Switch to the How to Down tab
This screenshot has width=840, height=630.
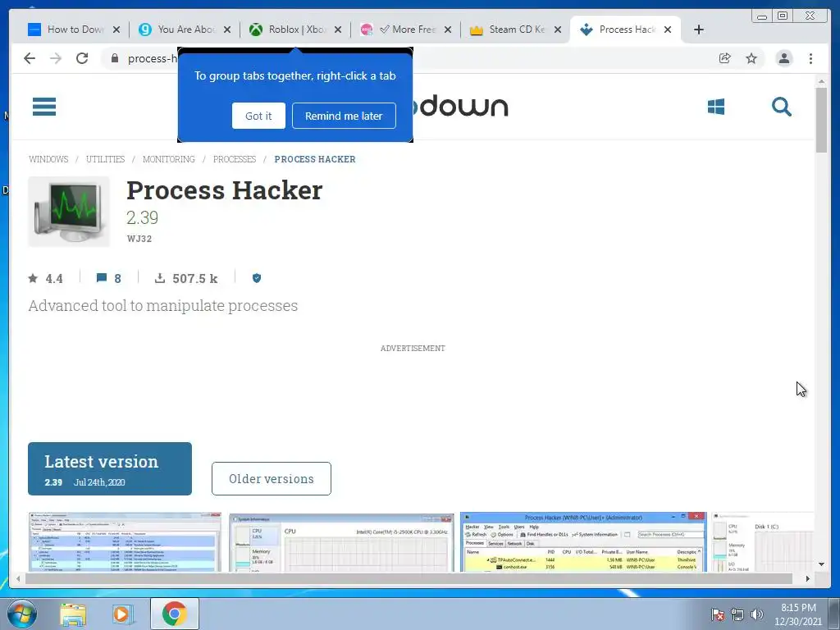[x=74, y=30]
